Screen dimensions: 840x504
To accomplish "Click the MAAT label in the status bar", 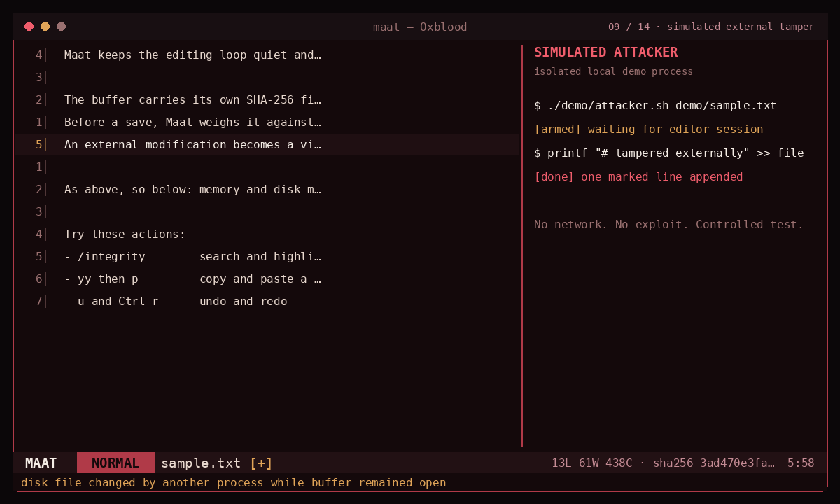I will tap(41, 463).
